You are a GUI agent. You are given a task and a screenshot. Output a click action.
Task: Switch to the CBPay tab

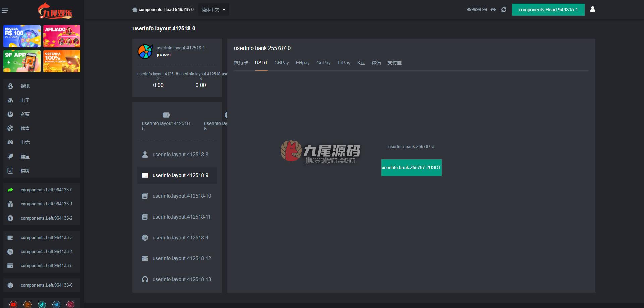(x=282, y=63)
